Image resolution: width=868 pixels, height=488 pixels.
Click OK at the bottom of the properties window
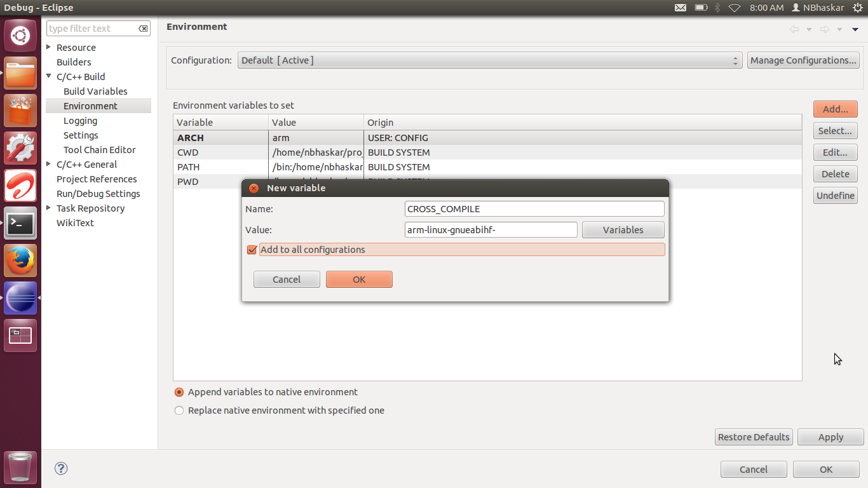pos(826,470)
